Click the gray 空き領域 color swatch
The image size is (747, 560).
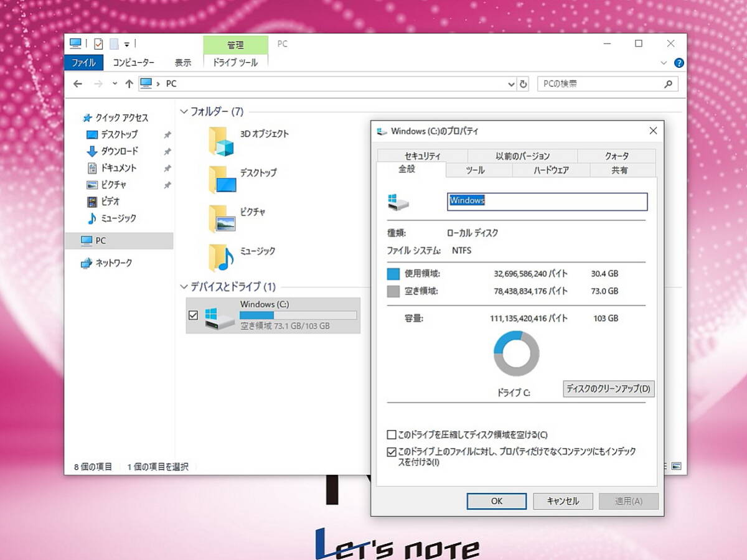(x=393, y=291)
